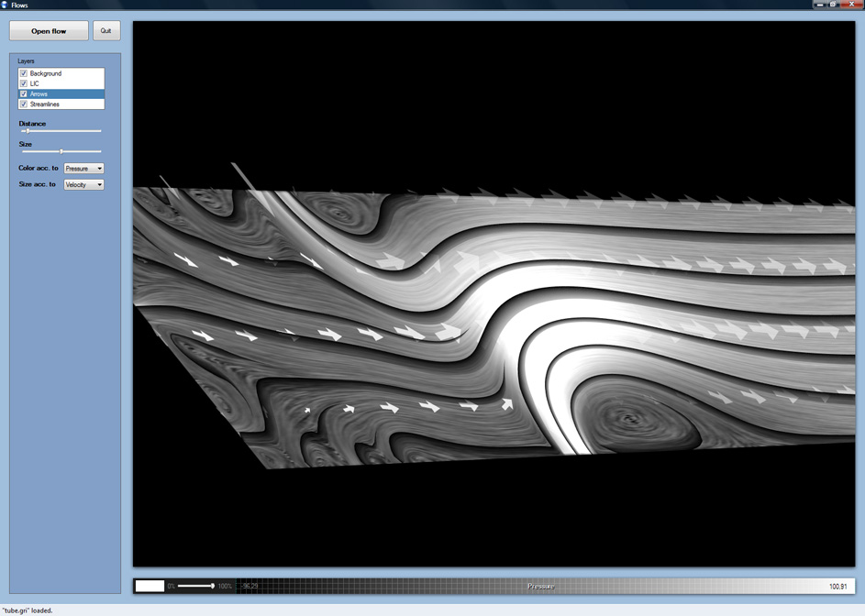Click the 0%-100% opacity slider in legend bar

pyautogui.click(x=195, y=586)
